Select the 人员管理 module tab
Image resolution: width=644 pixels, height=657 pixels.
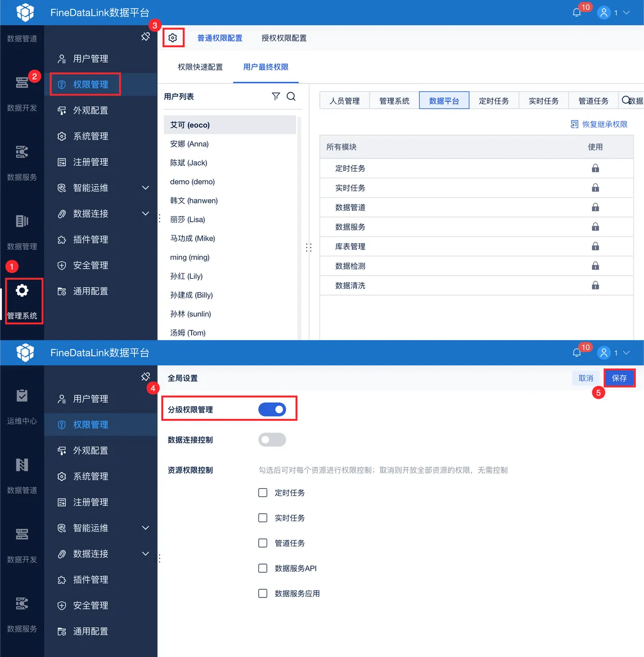click(x=345, y=101)
